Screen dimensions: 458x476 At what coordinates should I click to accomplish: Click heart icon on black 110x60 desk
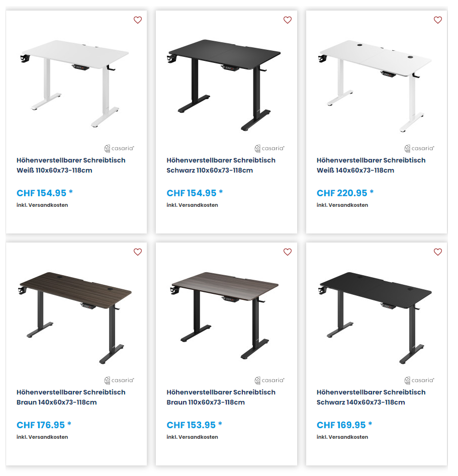pos(288,20)
